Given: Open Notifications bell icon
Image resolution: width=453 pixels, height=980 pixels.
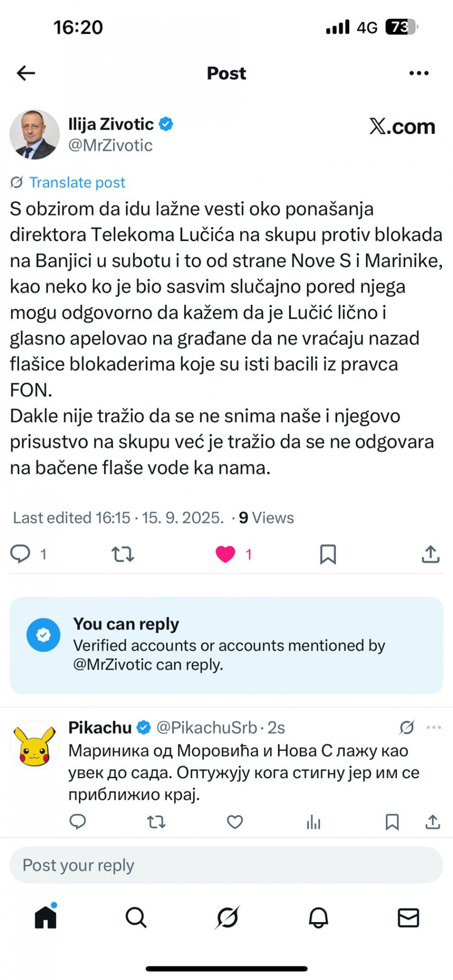Looking at the screenshot, I should click(x=317, y=918).
